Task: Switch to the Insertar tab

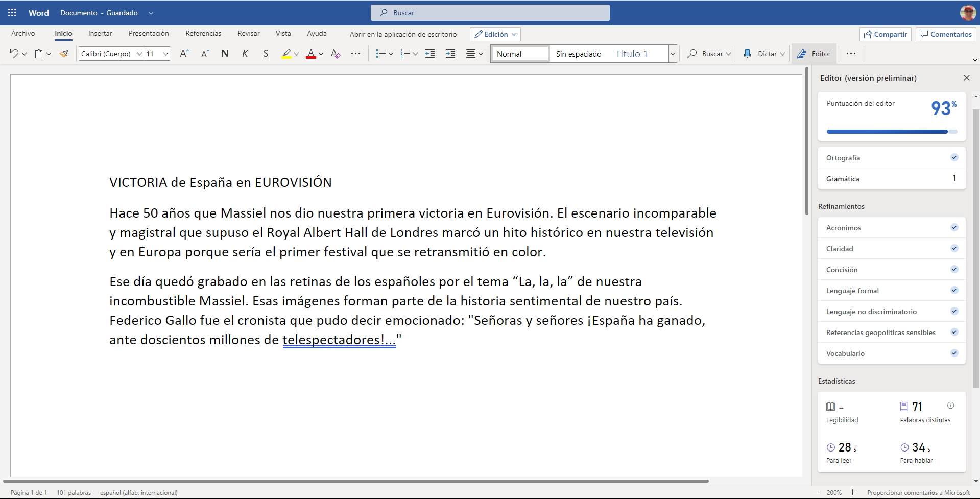Action: tap(100, 33)
